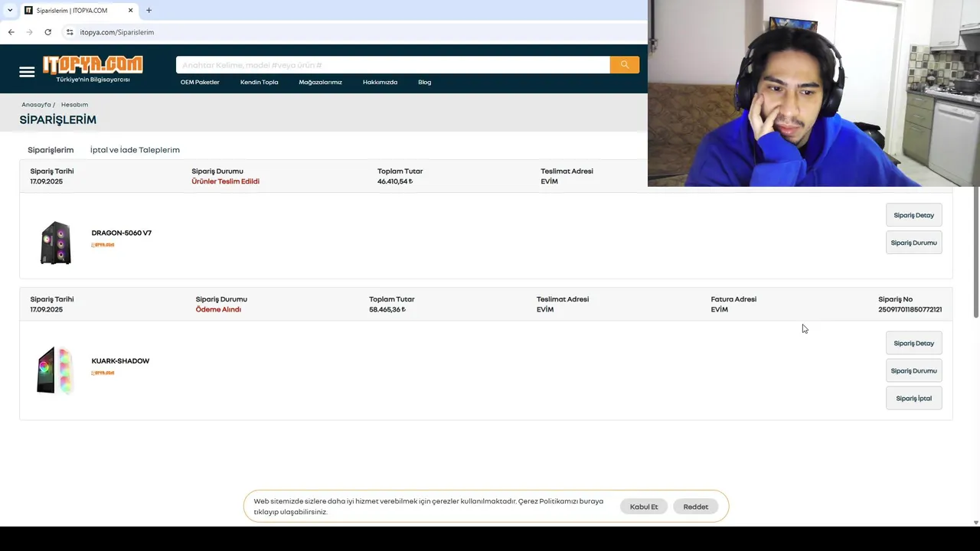Image resolution: width=980 pixels, height=551 pixels.
Task: Open the hamburger menu icon
Action: [27, 72]
